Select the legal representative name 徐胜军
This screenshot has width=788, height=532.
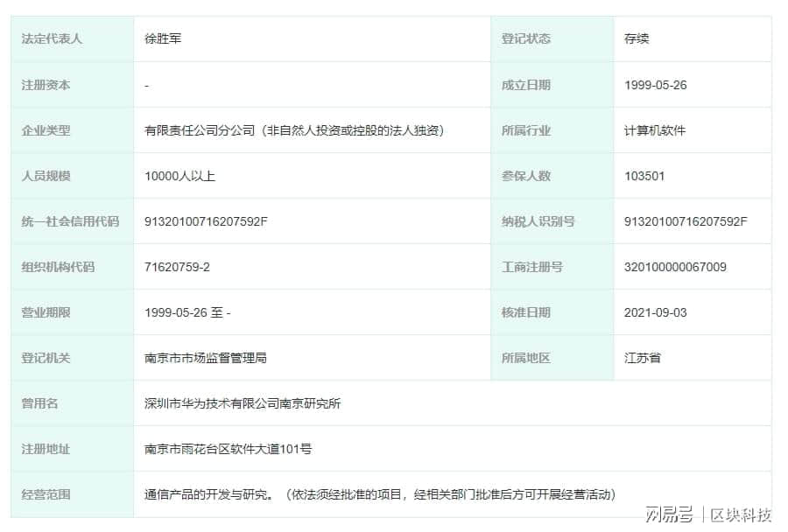click(x=163, y=38)
